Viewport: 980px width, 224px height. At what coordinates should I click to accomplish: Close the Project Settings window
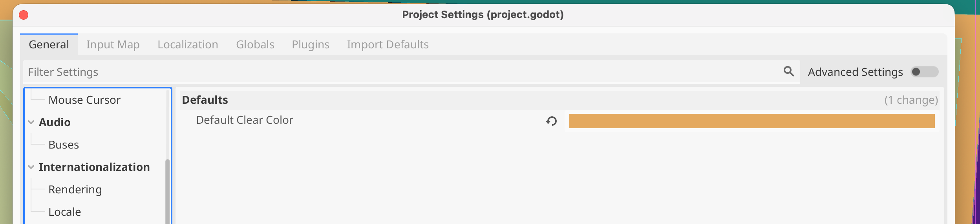pyautogui.click(x=24, y=15)
